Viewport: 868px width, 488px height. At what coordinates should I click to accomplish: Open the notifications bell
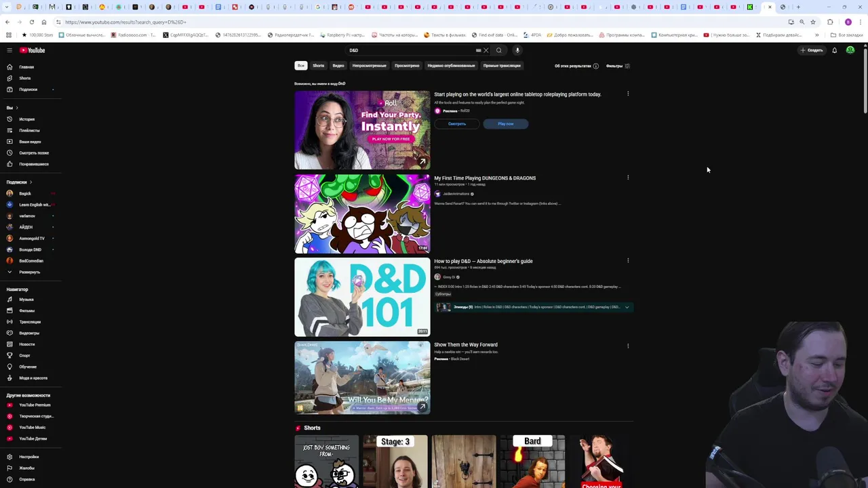(834, 50)
